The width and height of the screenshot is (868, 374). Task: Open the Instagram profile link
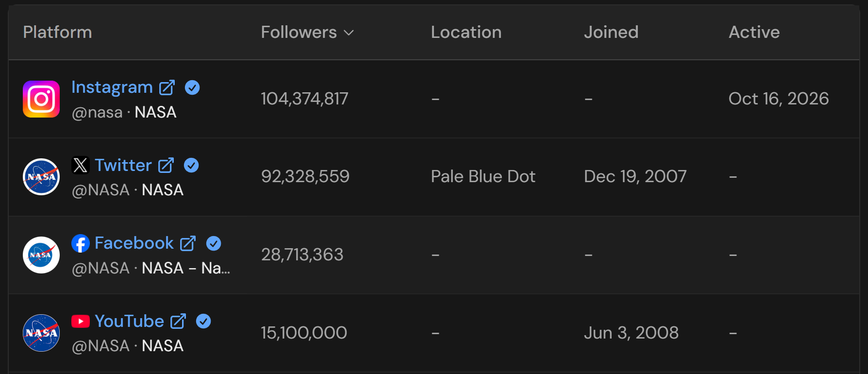click(112, 87)
